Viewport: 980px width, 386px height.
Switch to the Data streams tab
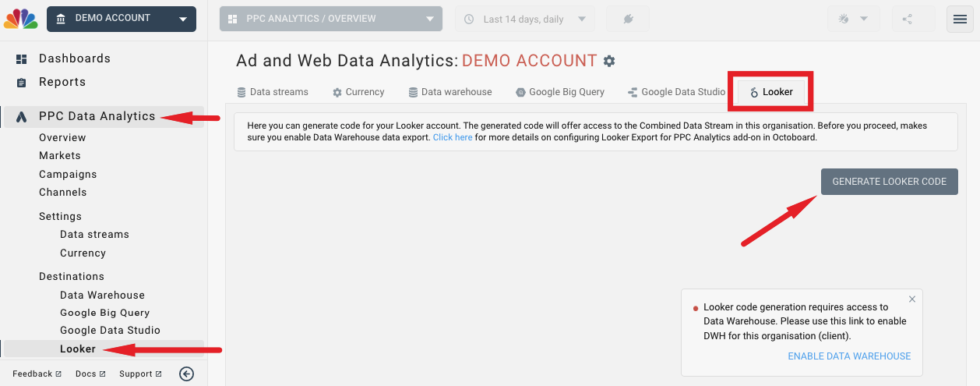pyautogui.click(x=273, y=92)
